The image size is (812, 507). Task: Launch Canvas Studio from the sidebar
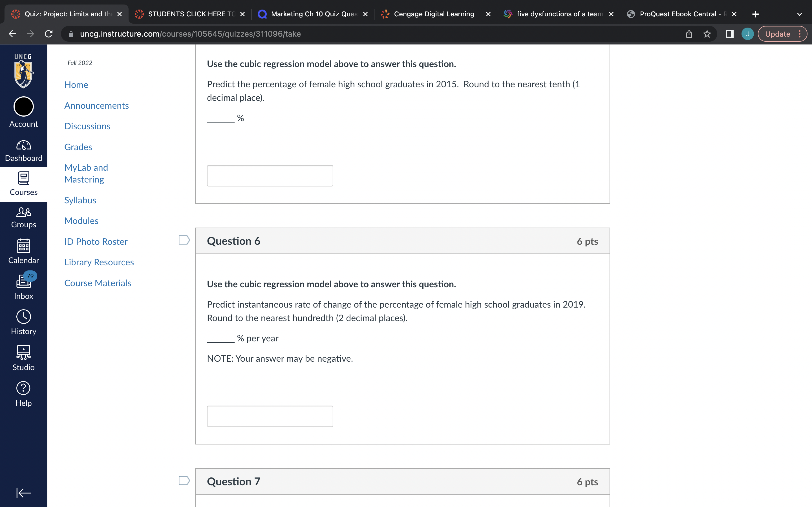pyautogui.click(x=23, y=357)
